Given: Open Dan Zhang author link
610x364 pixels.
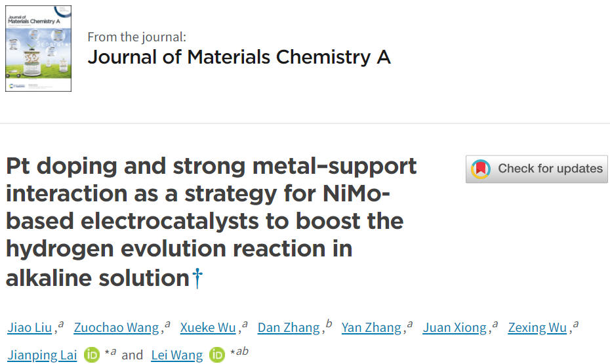Looking at the screenshot, I should pos(288,328).
